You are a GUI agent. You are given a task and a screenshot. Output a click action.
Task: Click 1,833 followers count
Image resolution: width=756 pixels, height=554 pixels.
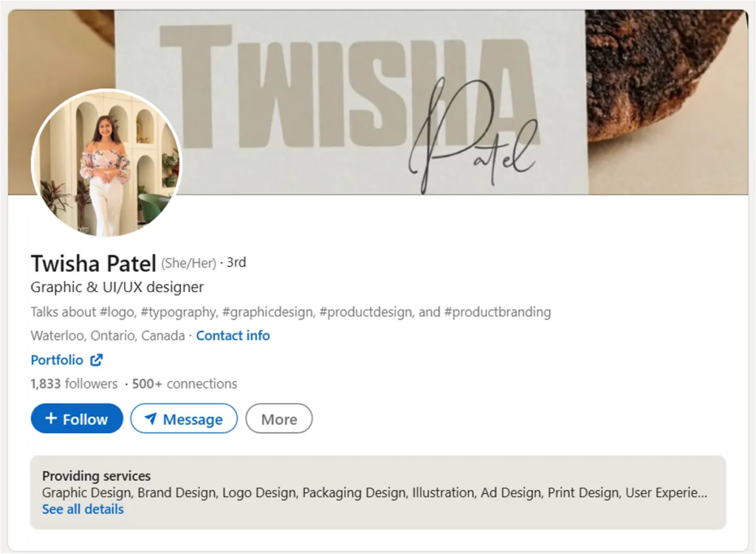[73, 384]
